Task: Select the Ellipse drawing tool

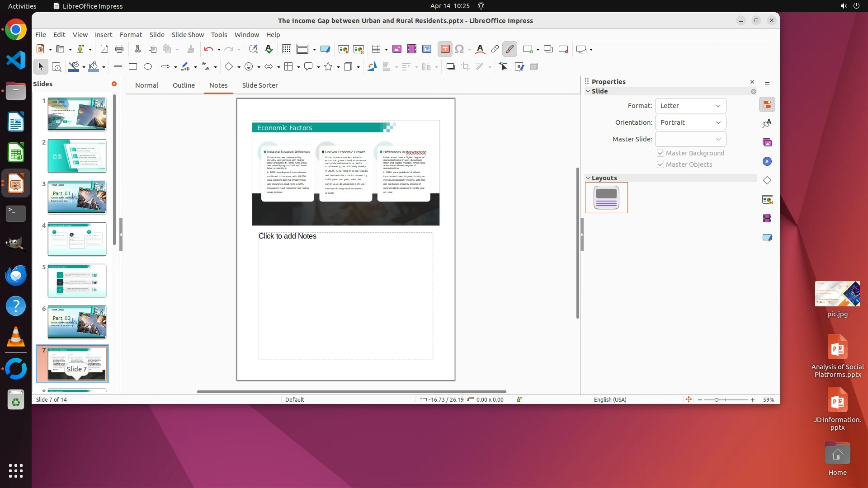Action: pos(148,67)
